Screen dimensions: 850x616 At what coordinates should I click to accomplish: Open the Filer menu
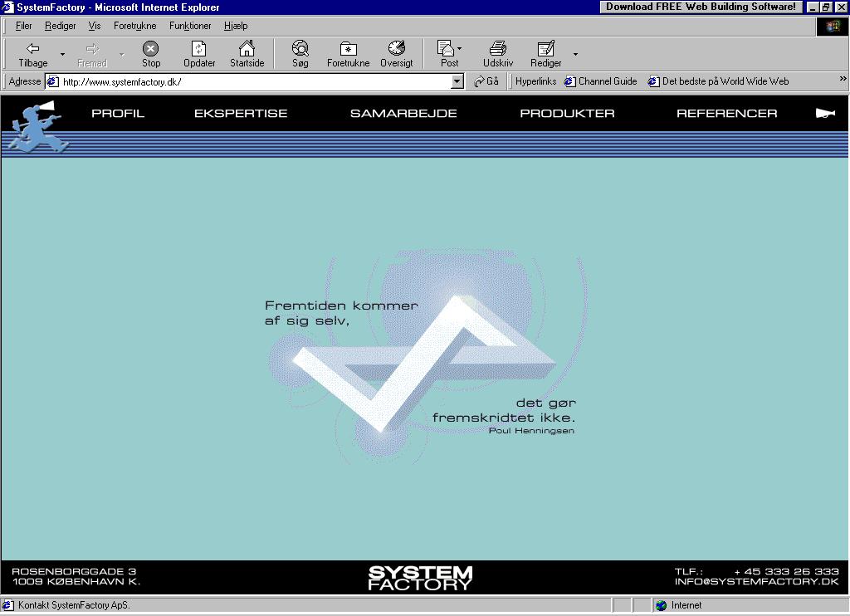click(x=23, y=26)
